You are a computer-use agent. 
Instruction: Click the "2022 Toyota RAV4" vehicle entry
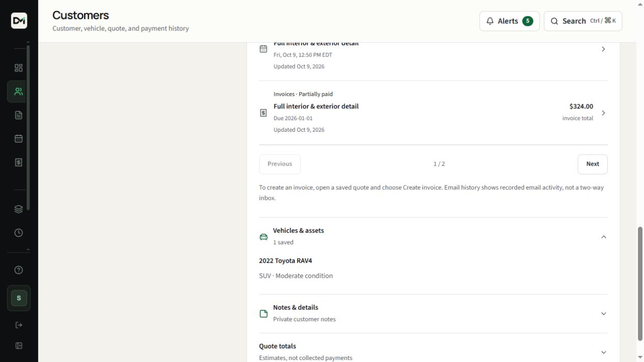point(286,261)
